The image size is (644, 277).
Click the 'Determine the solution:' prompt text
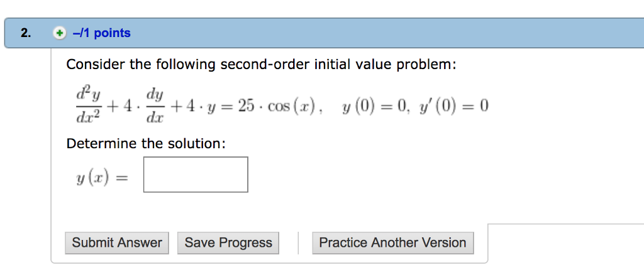click(x=146, y=144)
